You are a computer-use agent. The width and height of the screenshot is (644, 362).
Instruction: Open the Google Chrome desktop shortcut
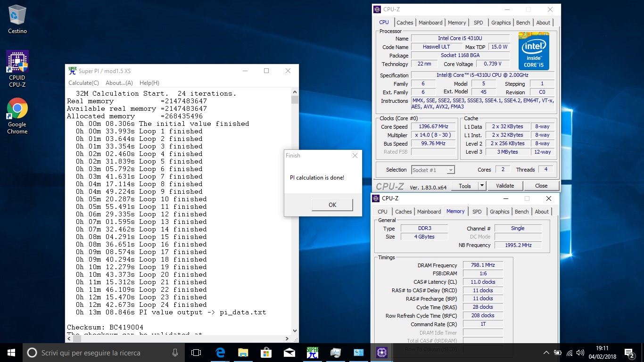[x=17, y=116]
